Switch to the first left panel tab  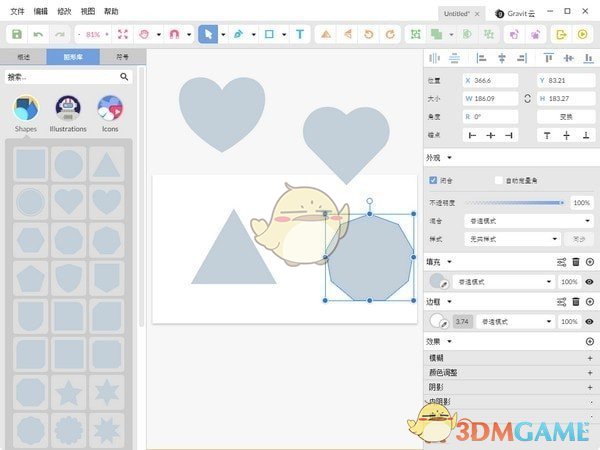tap(23, 57)
